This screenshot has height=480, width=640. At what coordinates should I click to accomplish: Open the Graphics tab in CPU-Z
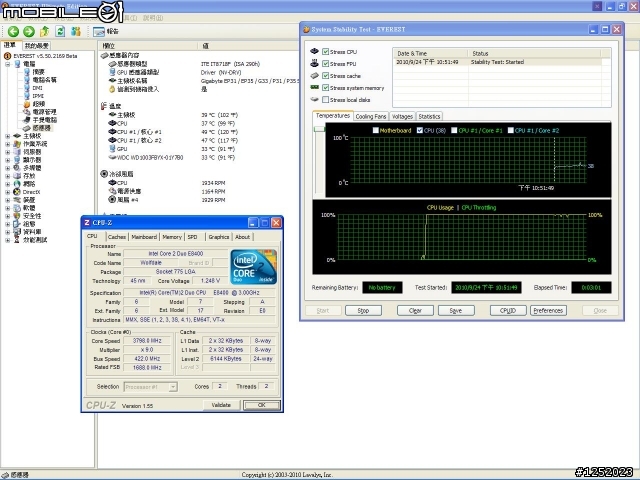(219, 237)
